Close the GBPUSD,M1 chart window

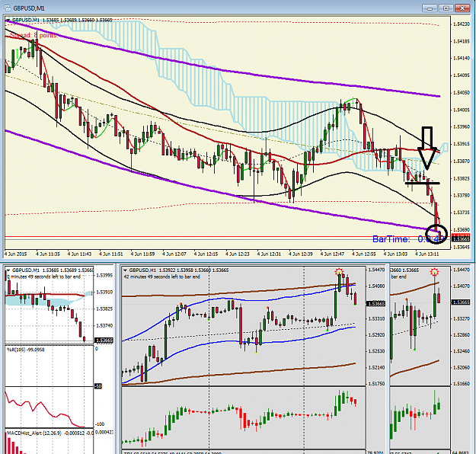click(x=462, y=8)
